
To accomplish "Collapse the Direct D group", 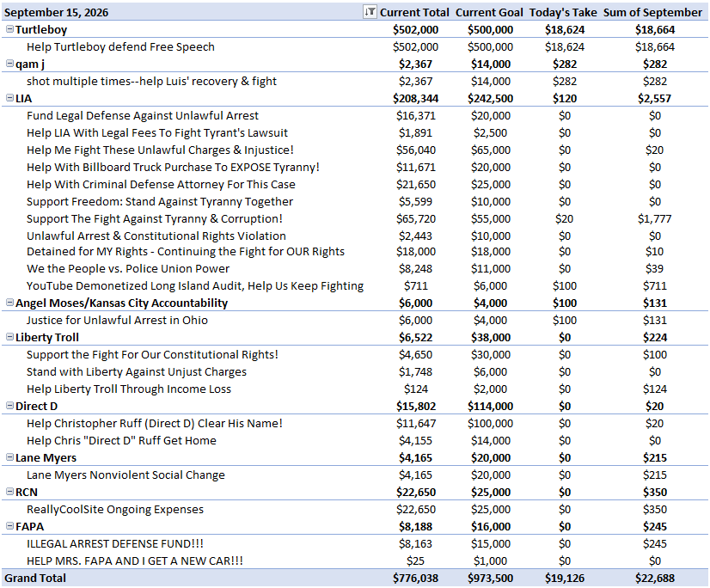I will pos(9,406).
